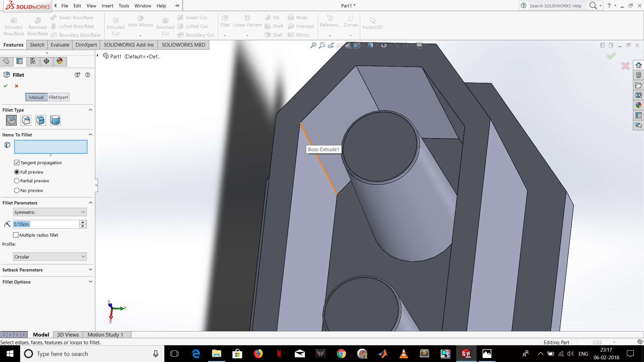Screen dimensions: 644x362
Task: Switch to the Sketch tab
Action: point(37,45)
